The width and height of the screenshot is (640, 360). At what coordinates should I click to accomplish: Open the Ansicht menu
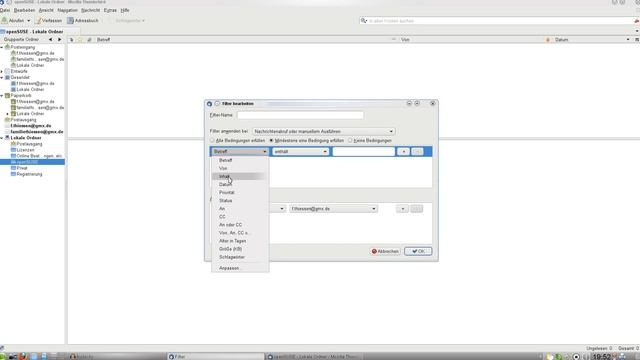pos(46,10)
